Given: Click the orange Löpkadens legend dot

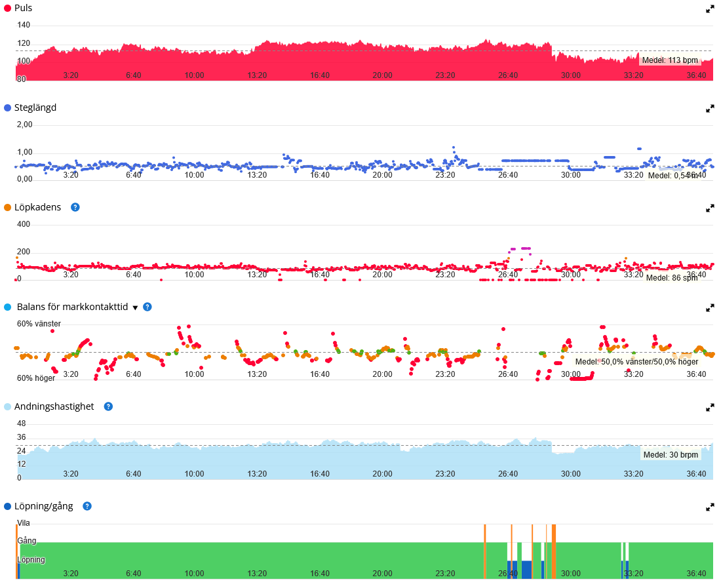Looking at the screenshot, I should point(7,207).
